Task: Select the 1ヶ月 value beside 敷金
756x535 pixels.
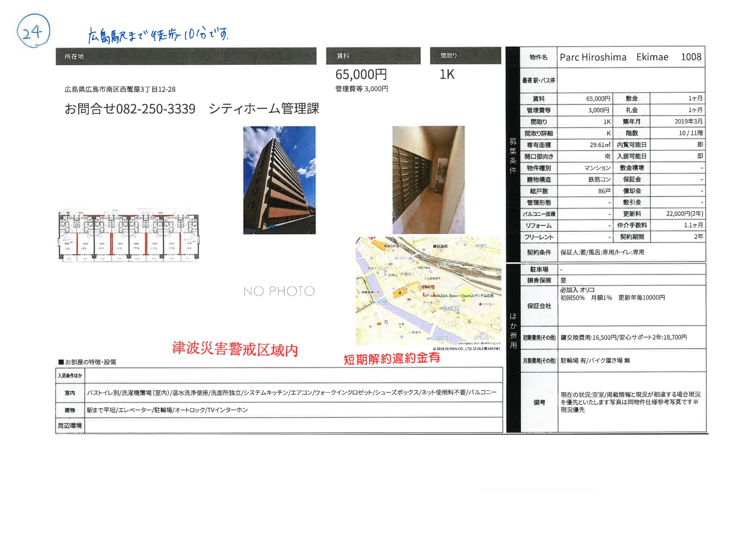Action: tap(696, 99)
